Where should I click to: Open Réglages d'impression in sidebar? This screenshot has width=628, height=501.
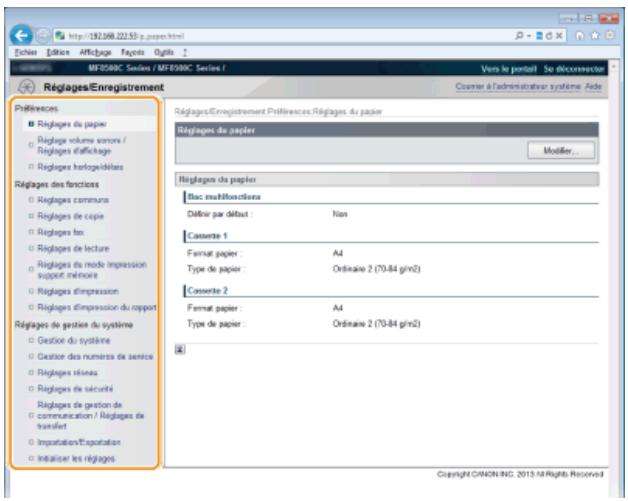coord(78,291)
